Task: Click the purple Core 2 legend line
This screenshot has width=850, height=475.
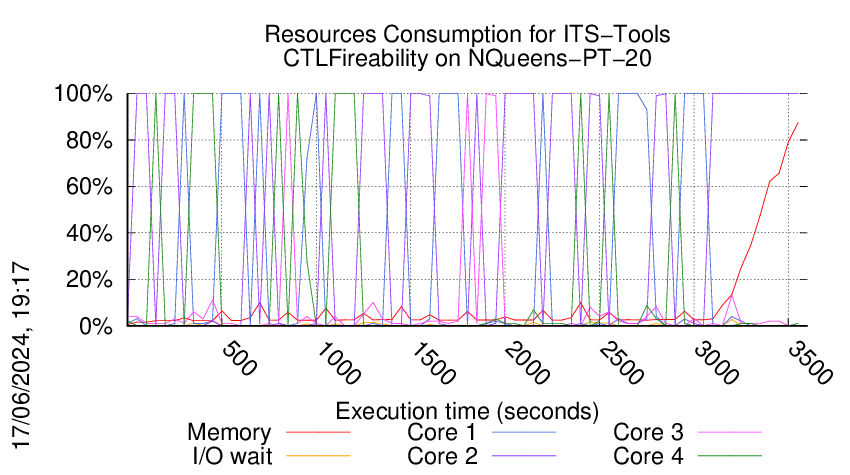Action: [x=524, y=456]
